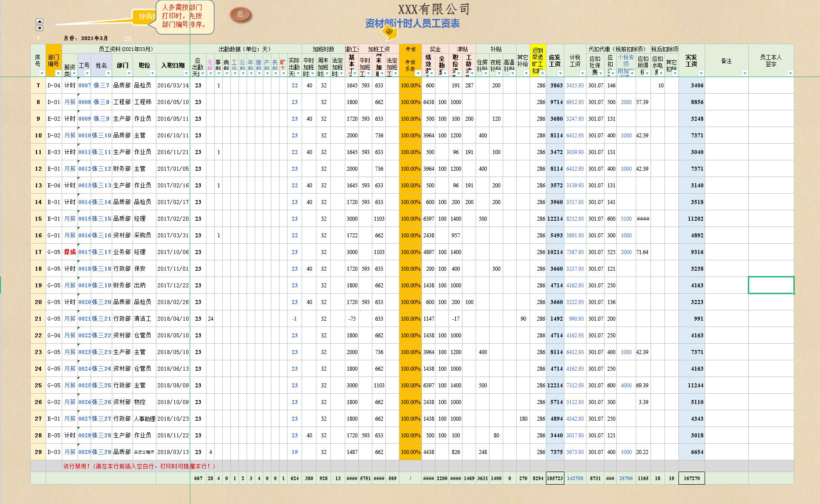Open the 备注 column filter dropdown
820x504 pixels.
point(745,73)
